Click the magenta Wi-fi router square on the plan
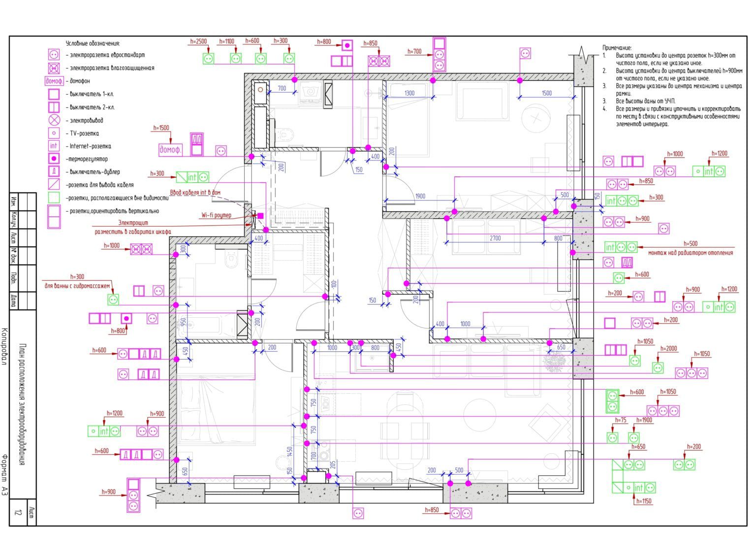The width and height of the screenshot is (756, 535). coord(261,216)
